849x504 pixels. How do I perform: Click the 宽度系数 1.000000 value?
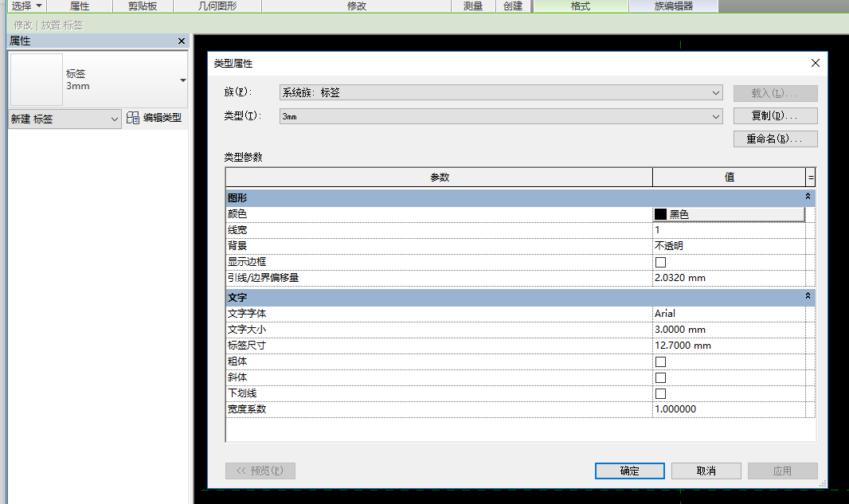tap(729, 409)
